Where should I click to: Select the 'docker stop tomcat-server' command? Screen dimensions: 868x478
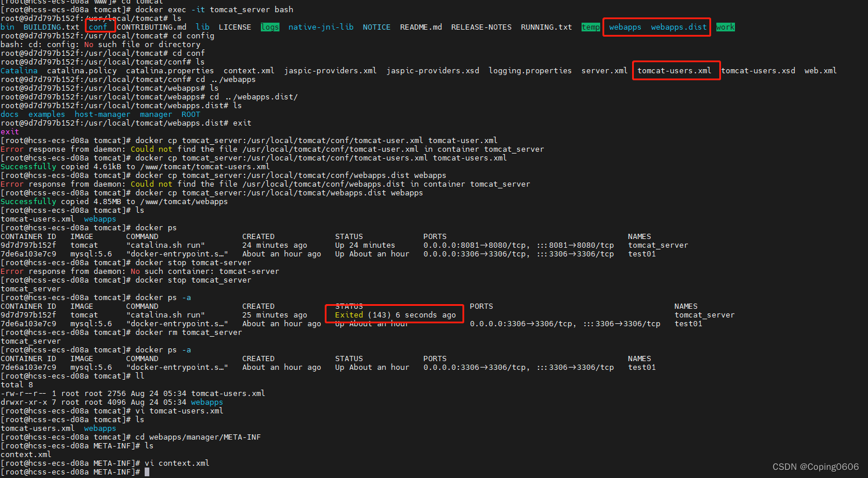point(193,263)
